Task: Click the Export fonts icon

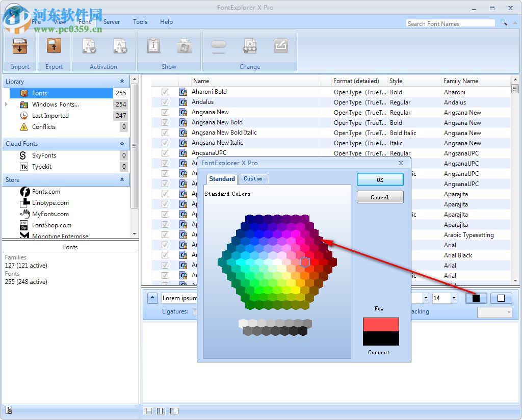Action: [54, 47]
